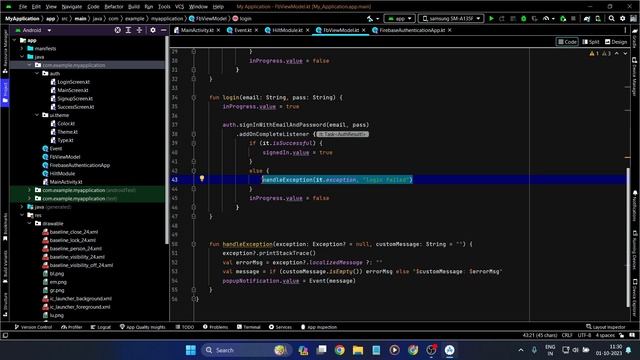Image resolution: width=640 pixels, height=360 pixels.
Task: Click the yellow lightbulb intention icon on line 43
Action: [x=202, y=178]
